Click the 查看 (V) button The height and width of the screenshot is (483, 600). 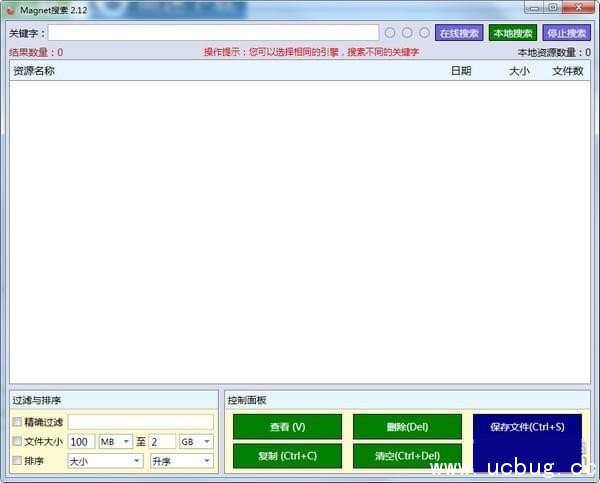coord(288,427)
